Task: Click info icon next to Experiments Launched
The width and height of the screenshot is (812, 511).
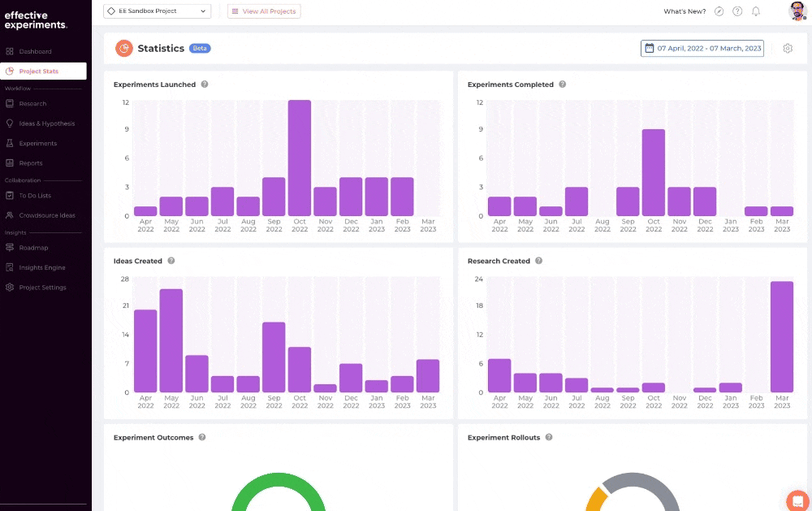Action: click(x=205, y=84)
